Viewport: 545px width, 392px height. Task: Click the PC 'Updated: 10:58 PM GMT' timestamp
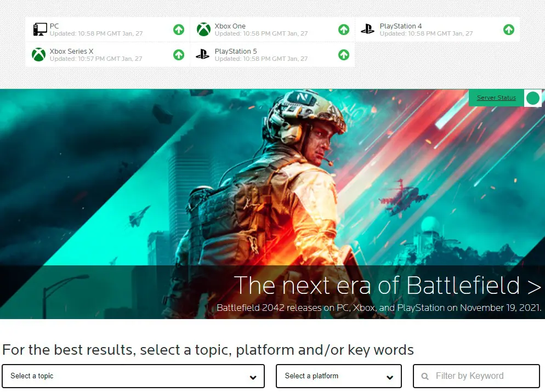coord(96,33)
